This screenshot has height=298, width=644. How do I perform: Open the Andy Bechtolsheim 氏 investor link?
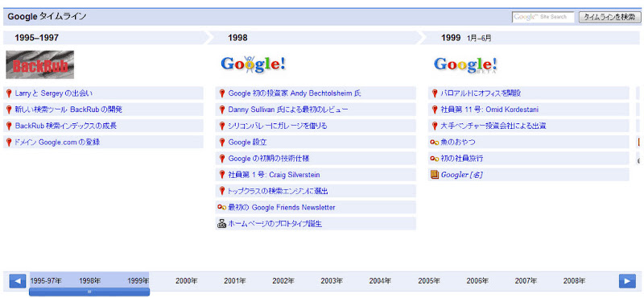tap(295, 93)
